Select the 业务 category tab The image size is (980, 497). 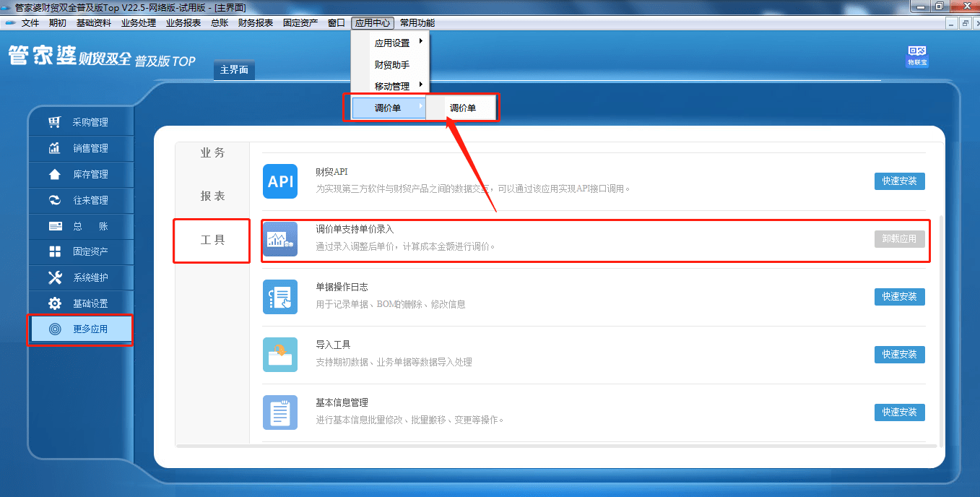click(x=212, y=153)
